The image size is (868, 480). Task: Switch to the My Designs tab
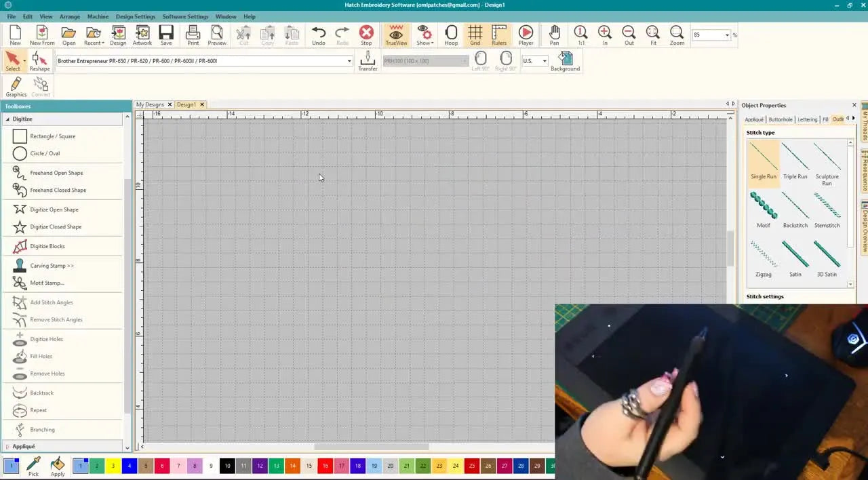tap(150, 104)
